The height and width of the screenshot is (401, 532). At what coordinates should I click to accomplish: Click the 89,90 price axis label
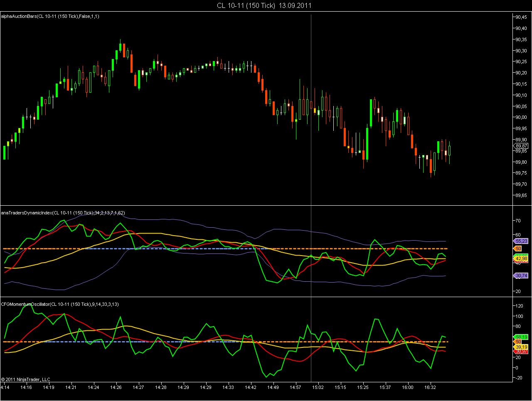[521, 140]
